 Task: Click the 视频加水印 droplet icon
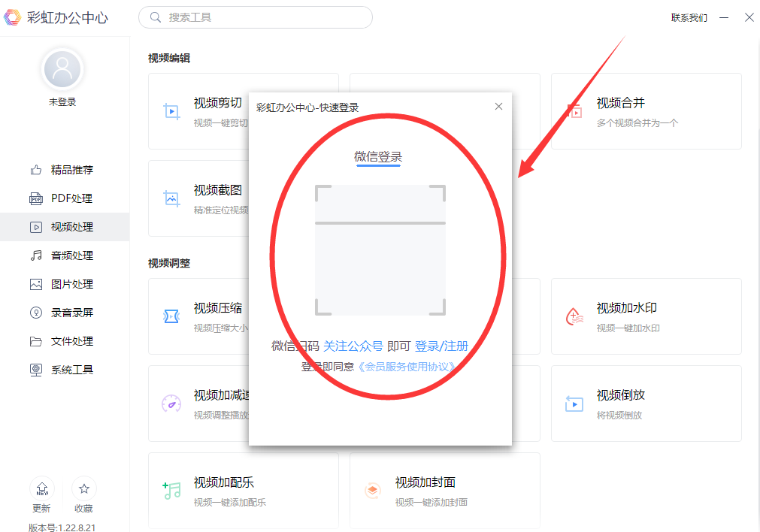click(x=574, y=316)
